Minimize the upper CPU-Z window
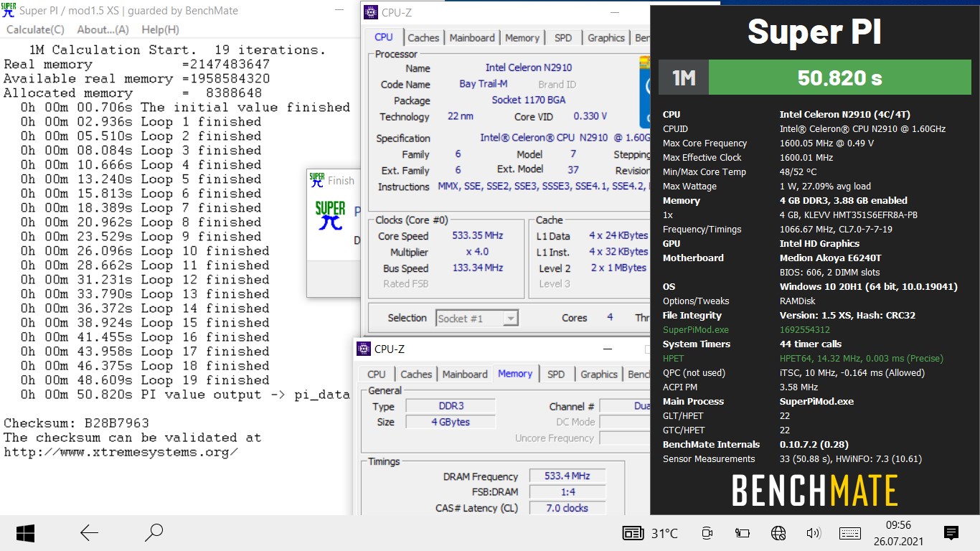The image size is (980, 551). 613,12
